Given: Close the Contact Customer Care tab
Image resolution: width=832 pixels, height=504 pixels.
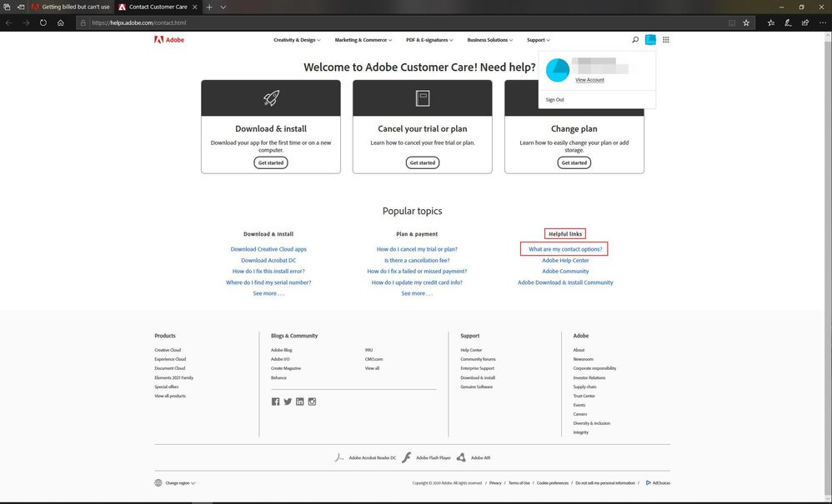Looking at the screenshot, I should pos(195,7).
